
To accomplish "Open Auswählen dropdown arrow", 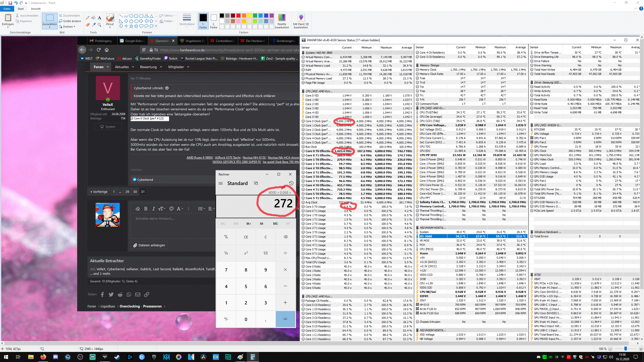I will point(50,27).
